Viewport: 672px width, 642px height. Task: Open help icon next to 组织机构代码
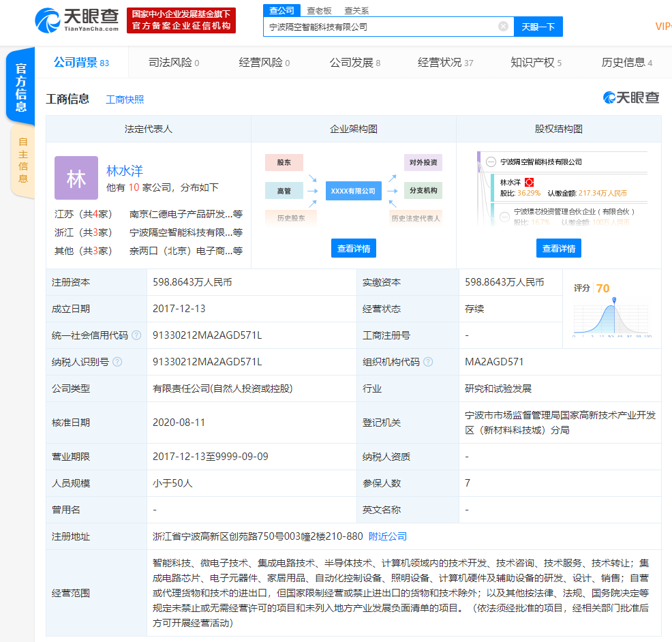pyautogui.click(x=428, y=362)
